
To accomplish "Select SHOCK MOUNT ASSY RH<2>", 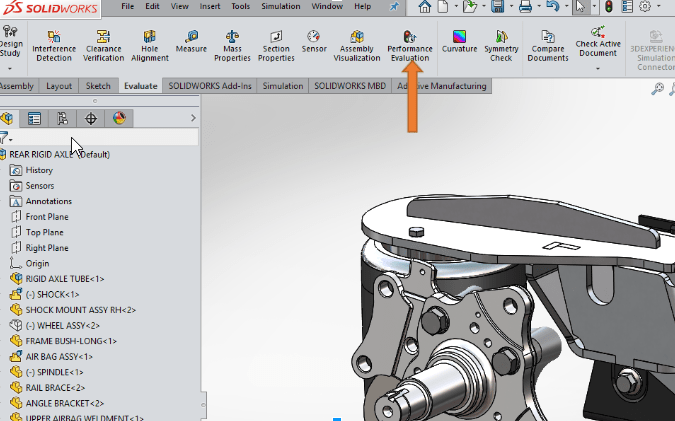I will tap(81, 310).
